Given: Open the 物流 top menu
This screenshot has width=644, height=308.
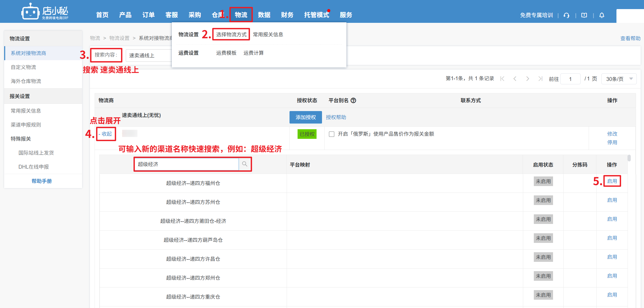Looking at the screenshot, I should 241,15.
